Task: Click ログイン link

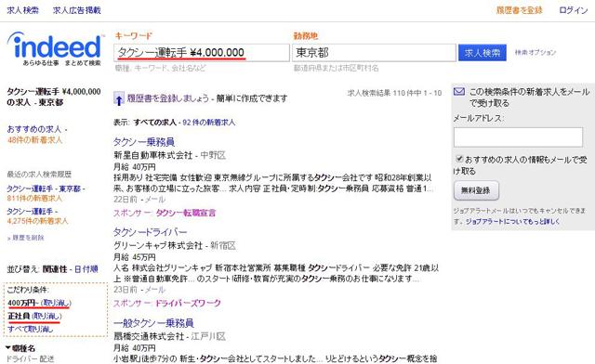Action: tap(573, 10)
